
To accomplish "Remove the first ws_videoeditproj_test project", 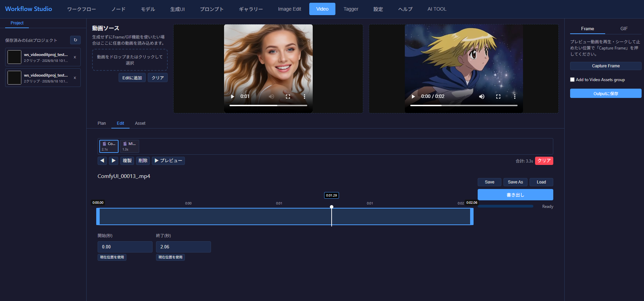I will click(75, 57).
